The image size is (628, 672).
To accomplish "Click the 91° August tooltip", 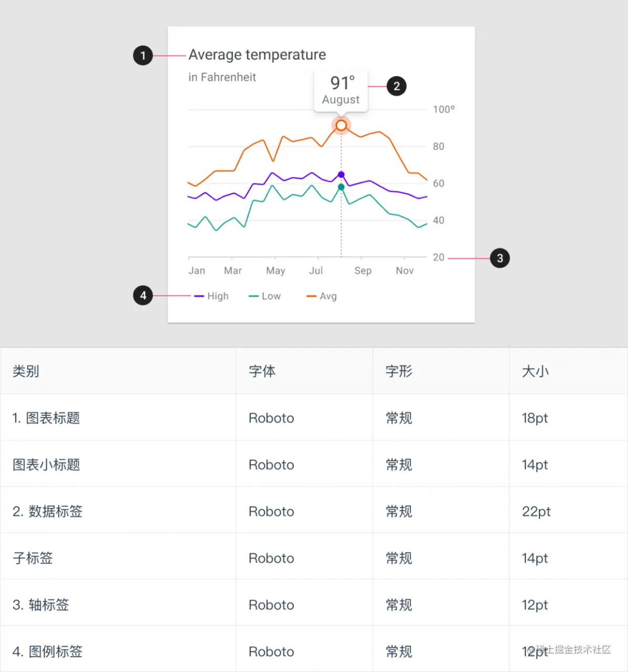I will [x=340, y=90].
